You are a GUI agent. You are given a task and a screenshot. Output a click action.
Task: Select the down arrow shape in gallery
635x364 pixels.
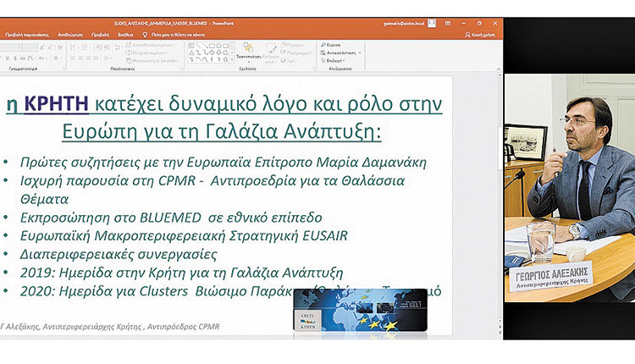[218, 53]
